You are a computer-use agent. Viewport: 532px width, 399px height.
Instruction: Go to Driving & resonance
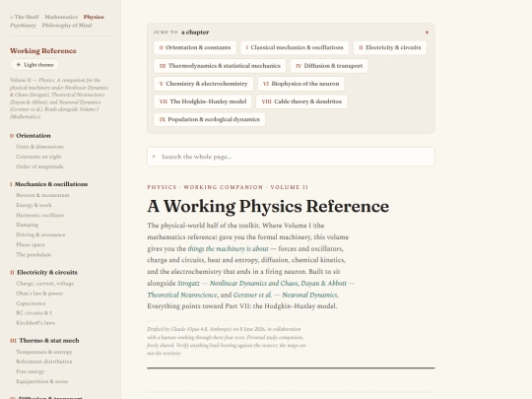[40, 234]
